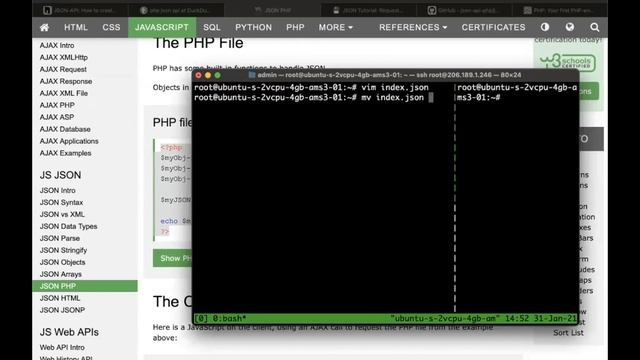The width and height of the screenshot is (640, 360).
Task: Open AJAX ASP sidebar link
Action: coord(57,117)
